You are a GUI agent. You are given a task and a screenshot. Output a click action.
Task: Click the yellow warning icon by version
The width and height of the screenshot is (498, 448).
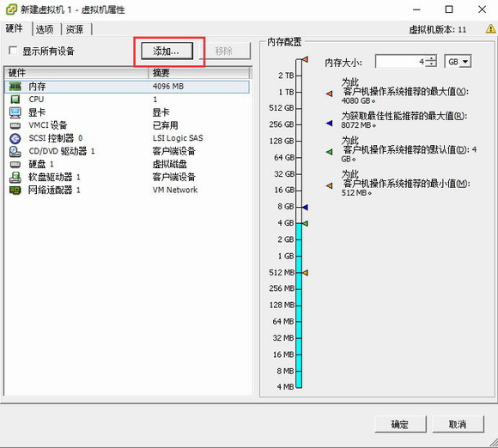(490, 29)
